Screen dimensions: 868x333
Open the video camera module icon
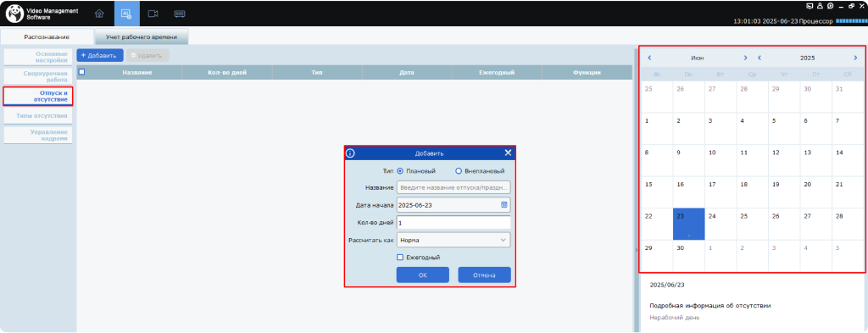(153, 14)
